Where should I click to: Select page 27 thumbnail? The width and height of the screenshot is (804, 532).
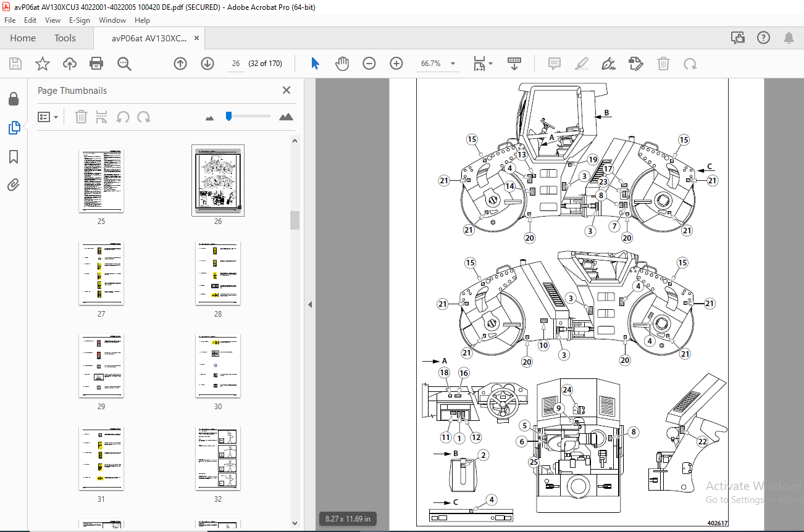click(x=101, y=273)
